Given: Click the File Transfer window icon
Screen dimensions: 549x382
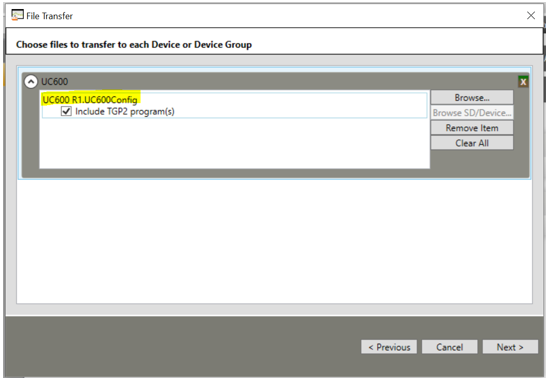Looking at the screenshot, I should point(17,15).
